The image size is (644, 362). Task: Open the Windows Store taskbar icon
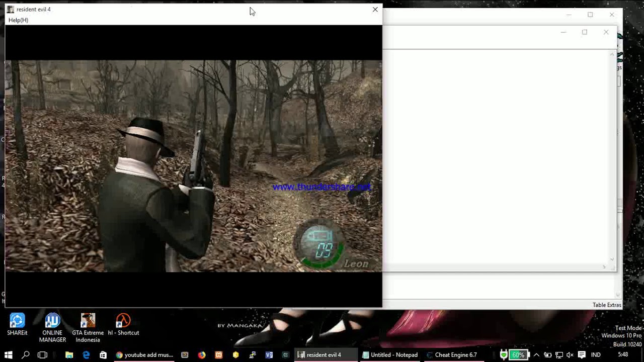103,355
